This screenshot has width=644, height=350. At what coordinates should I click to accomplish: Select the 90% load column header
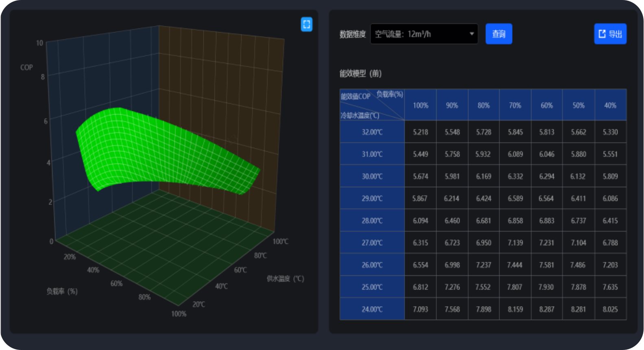(452, 105)
